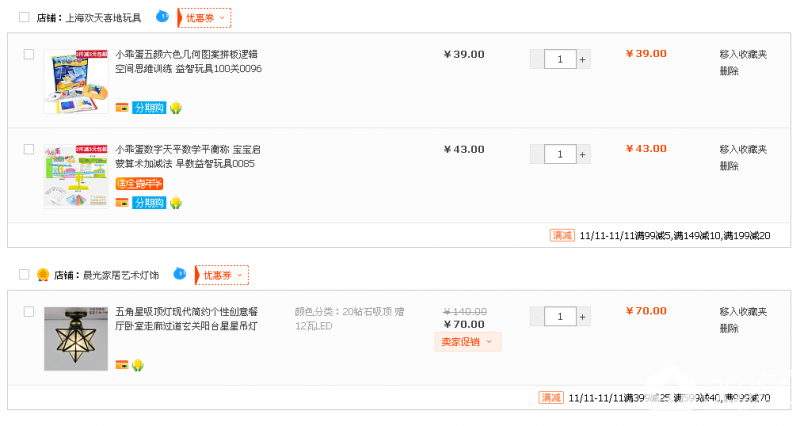Image resolution: width=800 pixels, height=426 pixels.
Task: Increase quantity of the ¥39.00 toy
Action: coord(583,60)
